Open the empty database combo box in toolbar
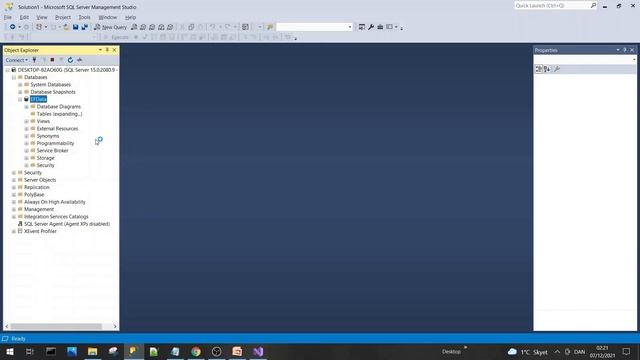Screen dimensions: 640x360 314,27
